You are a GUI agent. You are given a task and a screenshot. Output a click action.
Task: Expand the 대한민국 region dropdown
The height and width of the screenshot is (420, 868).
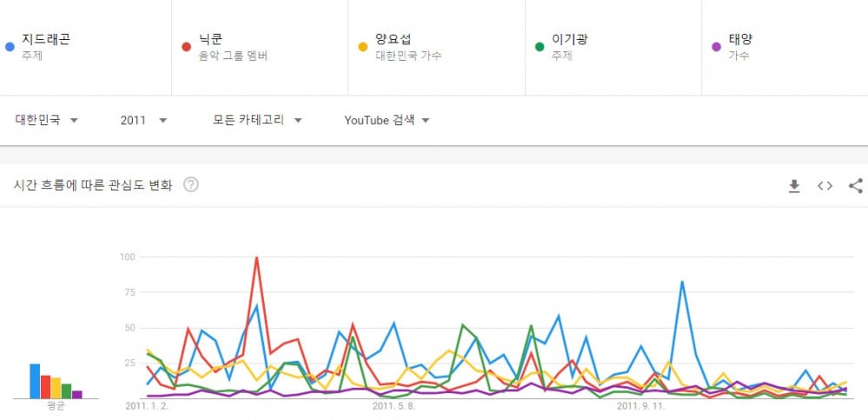47,120
